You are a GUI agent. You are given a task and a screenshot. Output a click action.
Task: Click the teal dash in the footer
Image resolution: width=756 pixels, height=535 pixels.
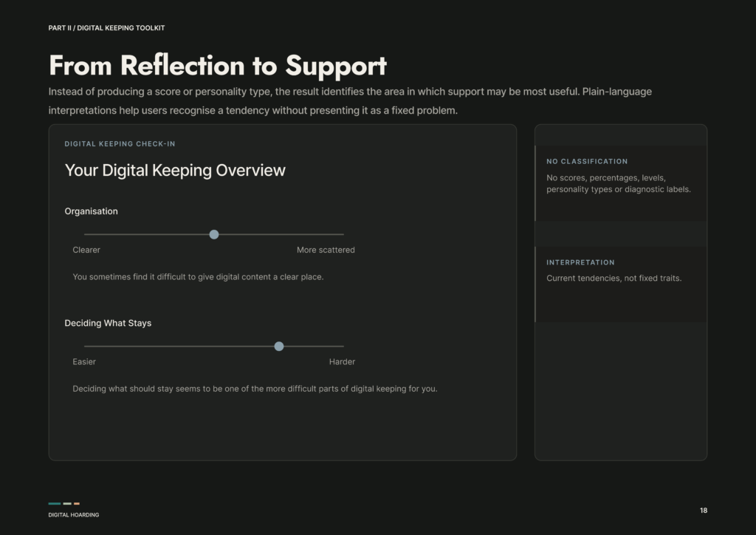pos(55,504)
